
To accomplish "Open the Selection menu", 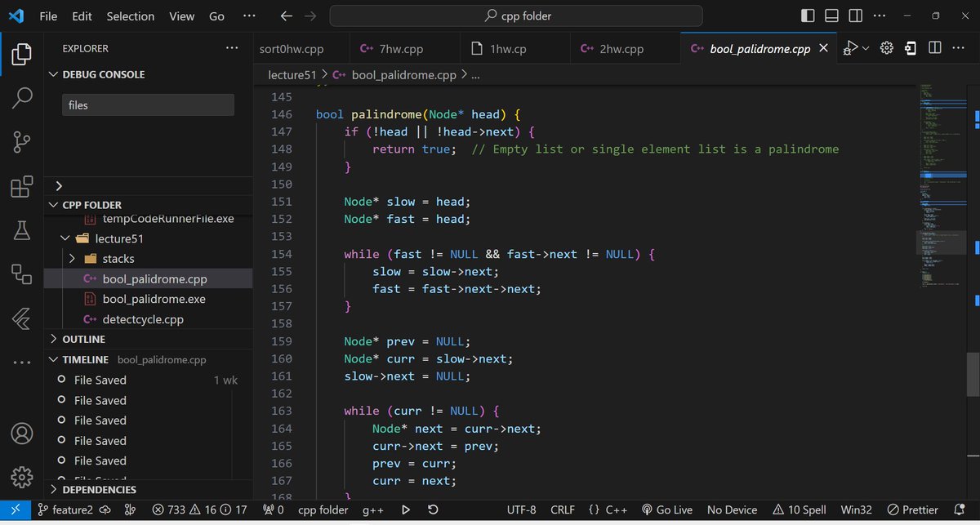I will 131,16.
